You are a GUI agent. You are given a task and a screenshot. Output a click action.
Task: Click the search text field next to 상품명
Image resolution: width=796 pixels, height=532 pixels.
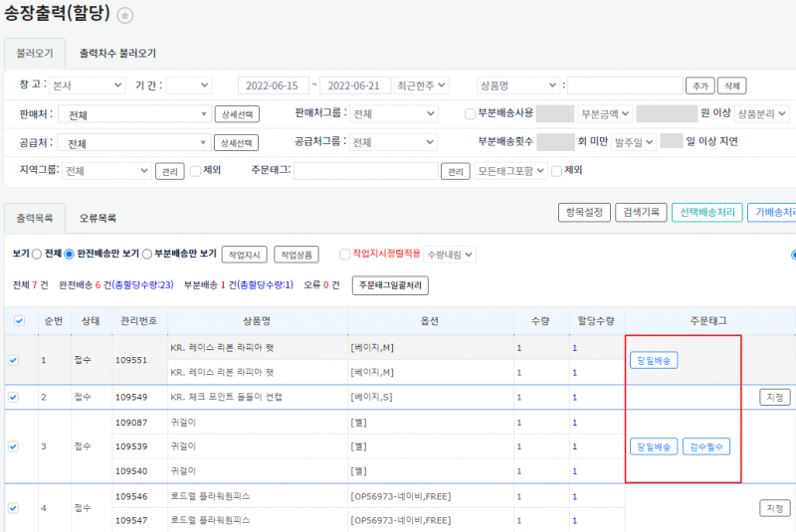click(625, 86)
